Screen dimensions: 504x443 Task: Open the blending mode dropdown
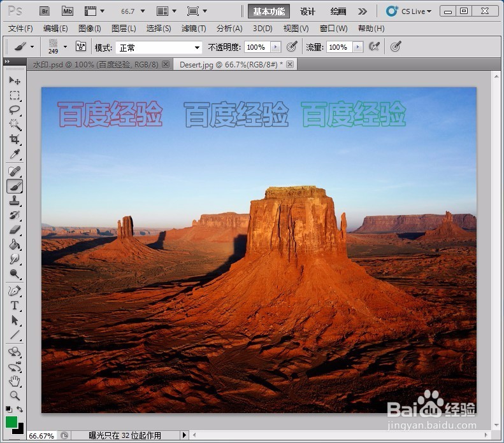159,48
